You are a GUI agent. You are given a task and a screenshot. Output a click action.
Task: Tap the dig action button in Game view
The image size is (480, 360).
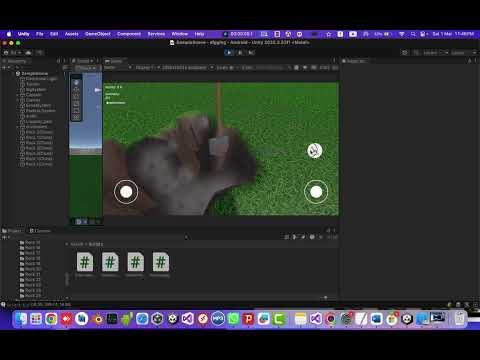click(x=315, y=151)
